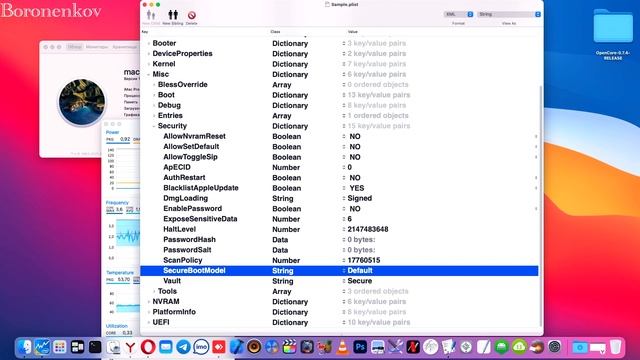Viewport: 640px width, 360px height.
Task: Open the Trash in the Dock
Action: coord(616,347)
